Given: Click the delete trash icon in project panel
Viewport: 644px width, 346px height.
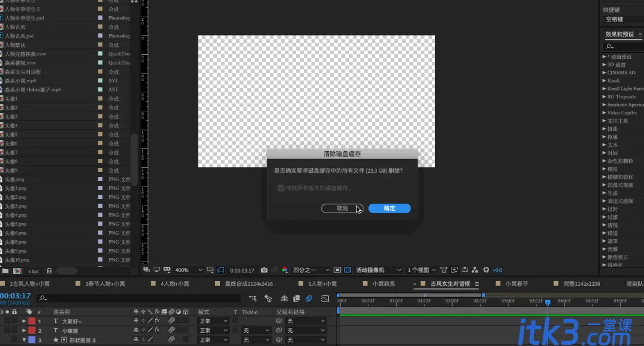Looking at the screenshot, I should point(49,271).
